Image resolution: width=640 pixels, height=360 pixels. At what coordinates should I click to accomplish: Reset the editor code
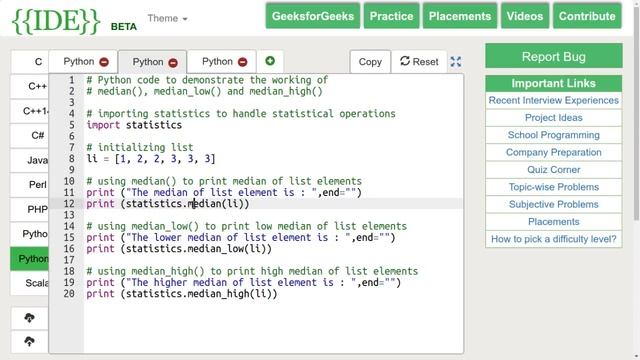pyautogui.click(x=419, y=62)
